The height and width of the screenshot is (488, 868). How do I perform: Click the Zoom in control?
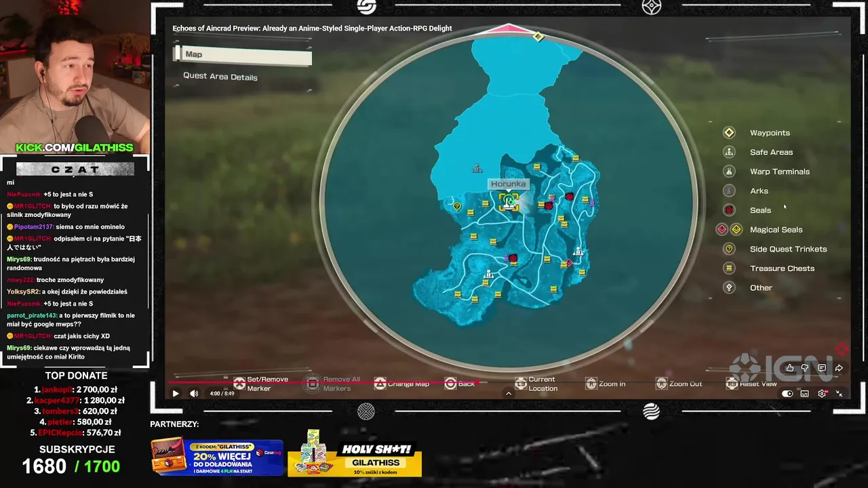click(x=606, y=384)
